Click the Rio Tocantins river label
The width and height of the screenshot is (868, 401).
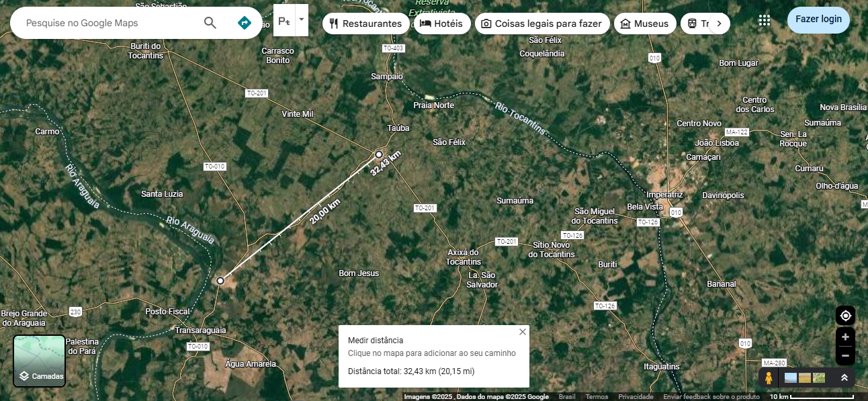[x=521, y=118]
